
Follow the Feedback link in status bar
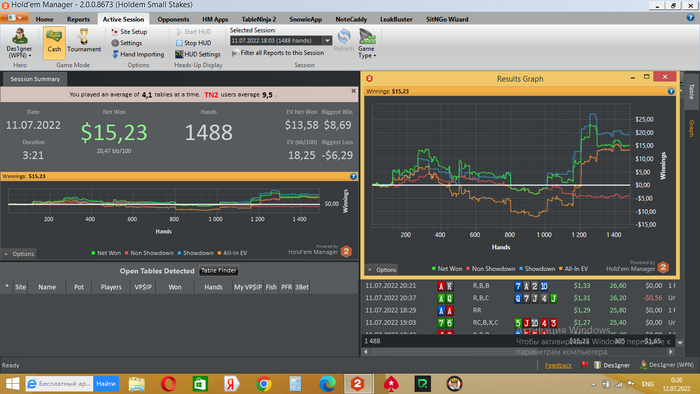[x=558, y=365]
